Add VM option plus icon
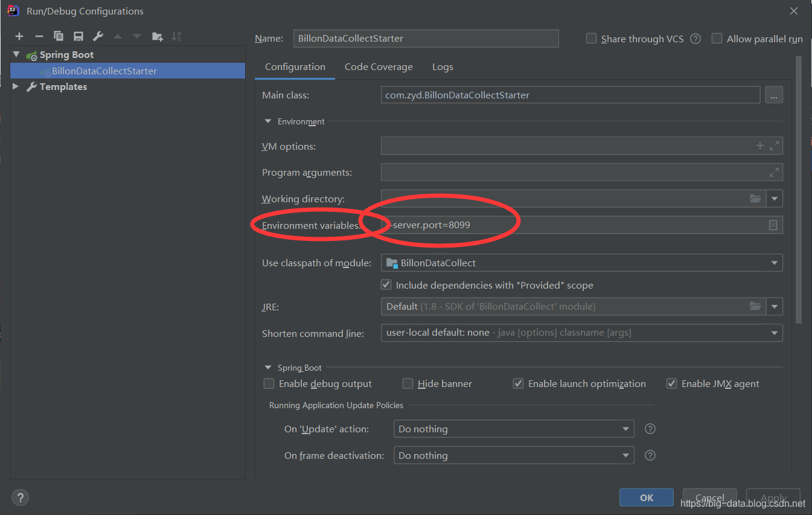The width and height of the screenshot is (812, 515). 760,146
